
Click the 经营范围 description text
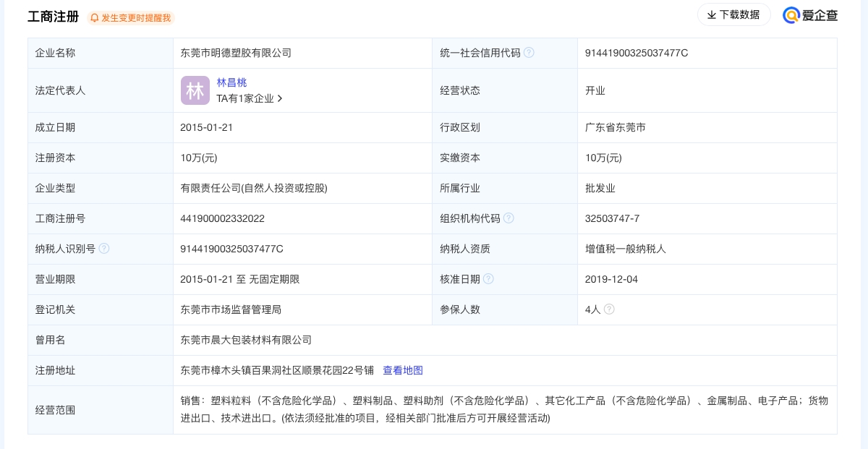click(504, 409)
